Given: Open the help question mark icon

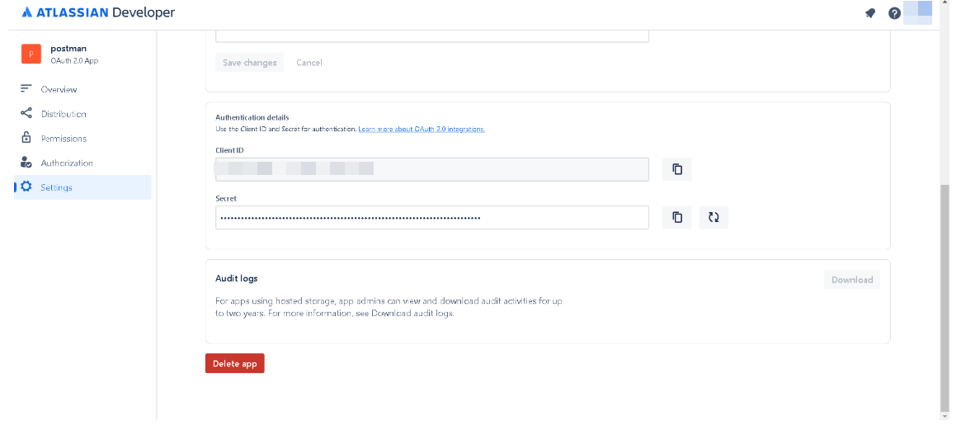Looking at the screenshot, I should [893, 13].
